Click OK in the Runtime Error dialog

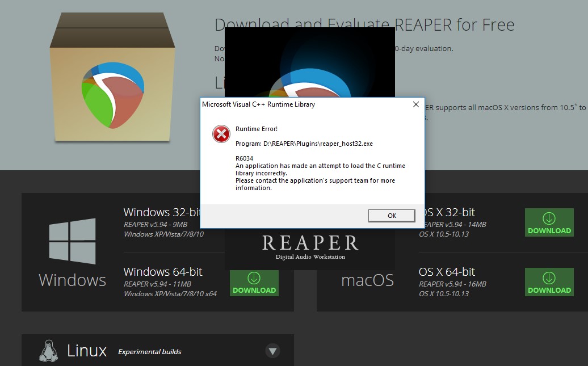pos(392,216)
